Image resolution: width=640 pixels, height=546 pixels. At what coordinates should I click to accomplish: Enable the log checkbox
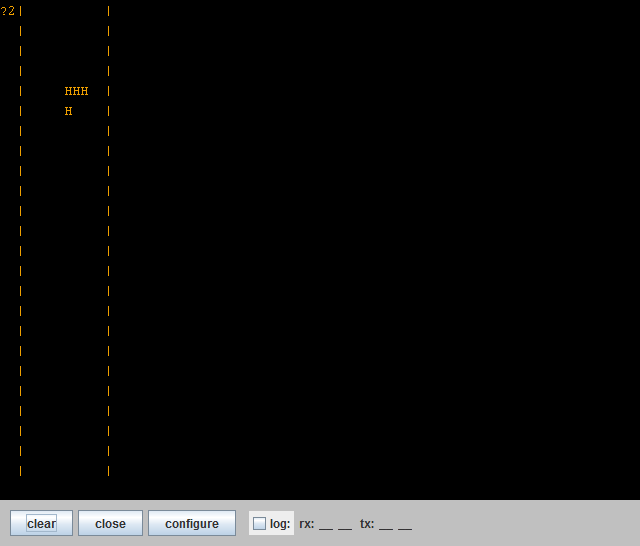click(x=259, y=524)
